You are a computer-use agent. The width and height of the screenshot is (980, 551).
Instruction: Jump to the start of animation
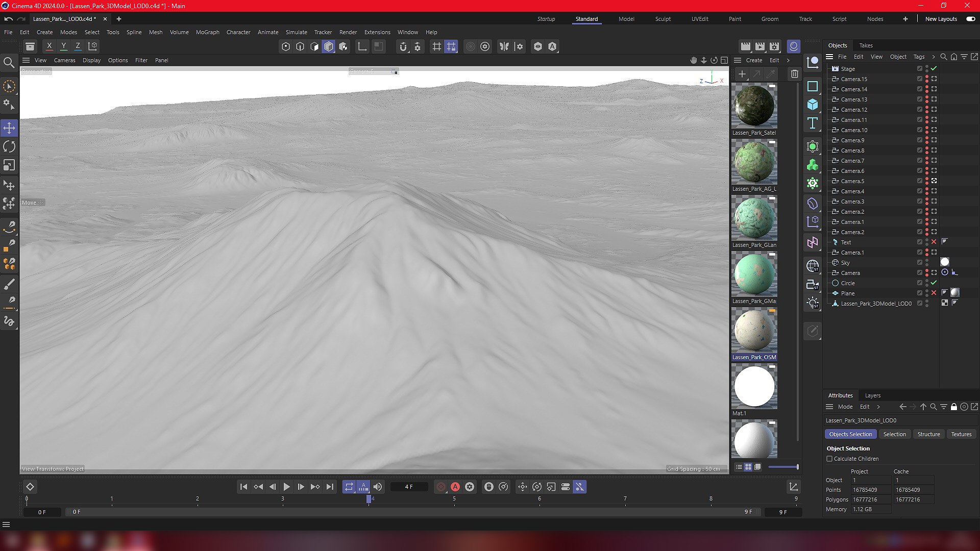click(x=243, y=487)
